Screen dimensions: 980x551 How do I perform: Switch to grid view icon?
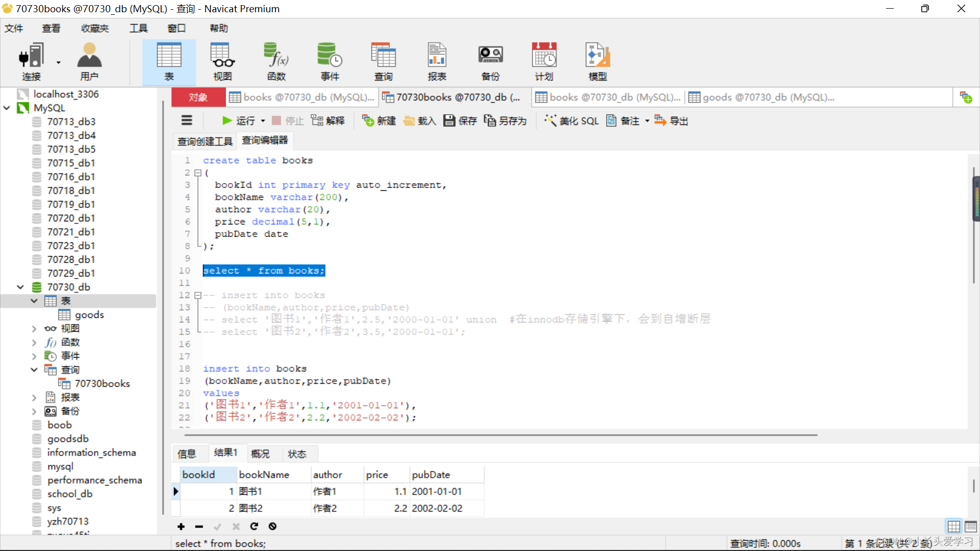point(953,526)
